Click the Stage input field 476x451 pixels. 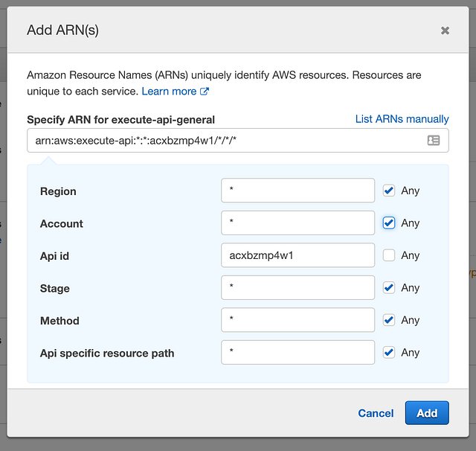click(x=297, y=287)
